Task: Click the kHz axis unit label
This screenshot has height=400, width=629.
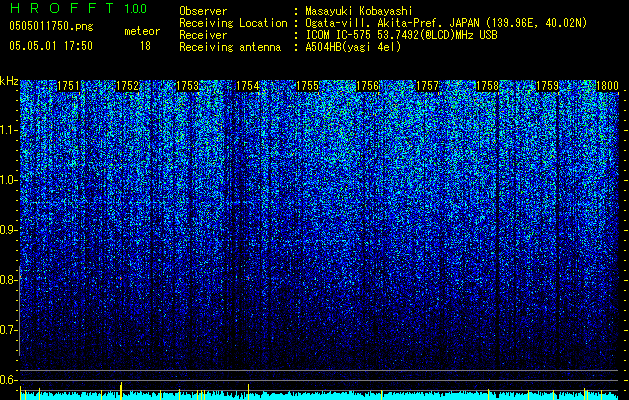Action: coord(9,81)
